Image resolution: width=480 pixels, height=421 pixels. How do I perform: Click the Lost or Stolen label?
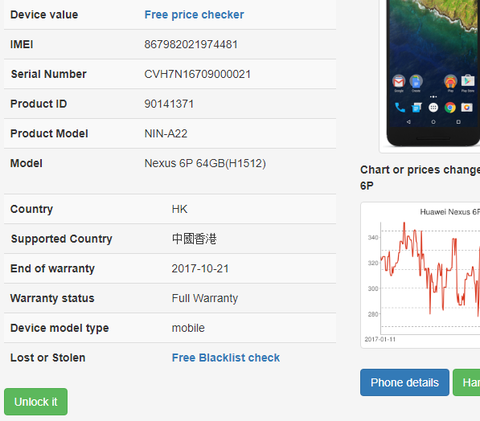pyautogui.click(x=48, y=358)
